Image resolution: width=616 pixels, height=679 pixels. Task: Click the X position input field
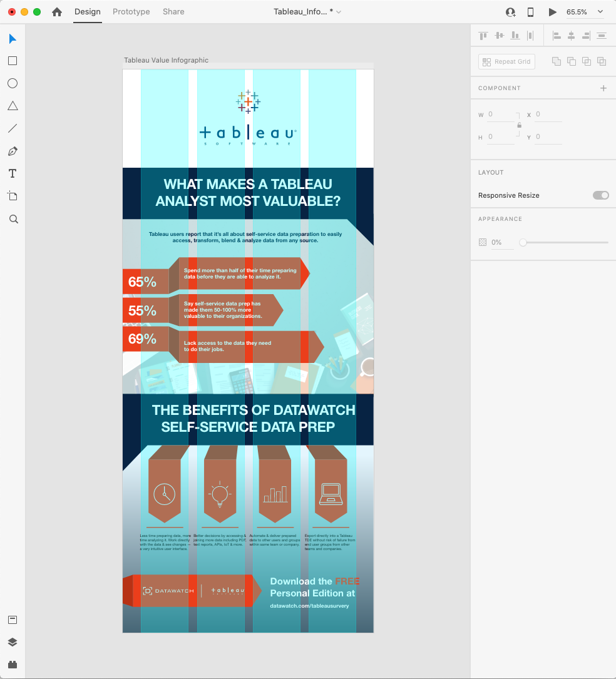coord(548,115)
